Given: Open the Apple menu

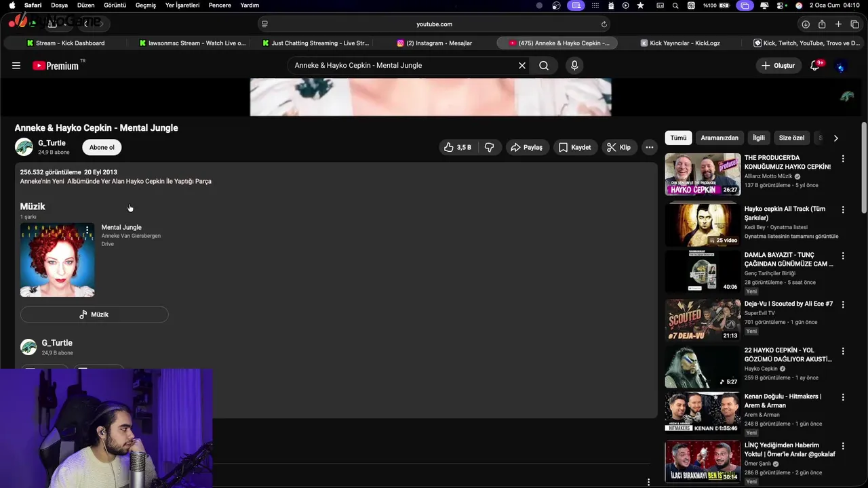Looking at the screenshot, I should tap(12, 5).
